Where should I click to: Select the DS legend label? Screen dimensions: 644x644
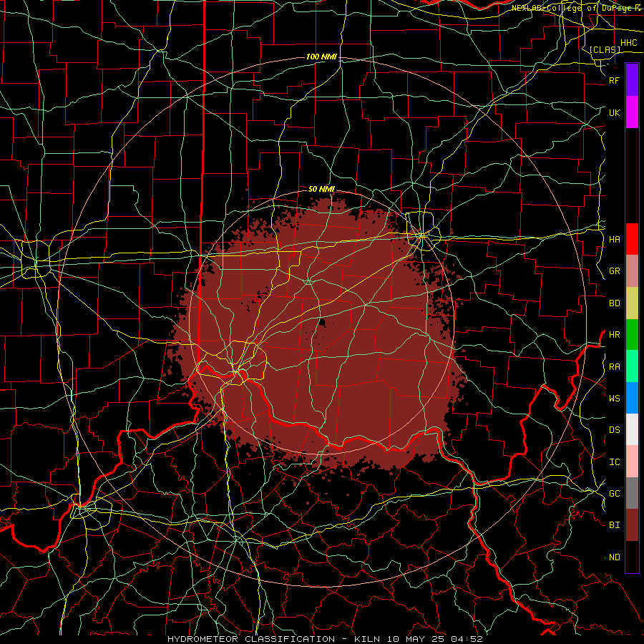pos(615,430)
